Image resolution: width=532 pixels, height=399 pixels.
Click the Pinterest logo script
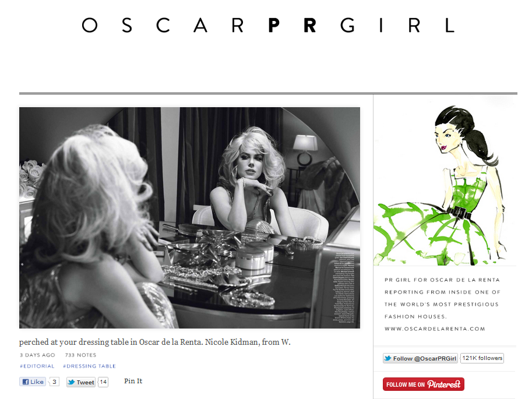444,384
